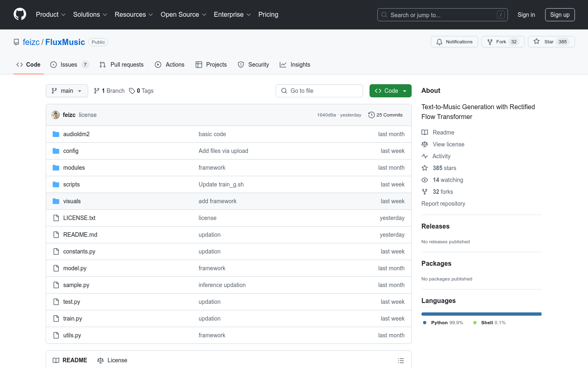Click the search magnifier in header
This screenshot has height=368, width=588.
tap(384, 15)
